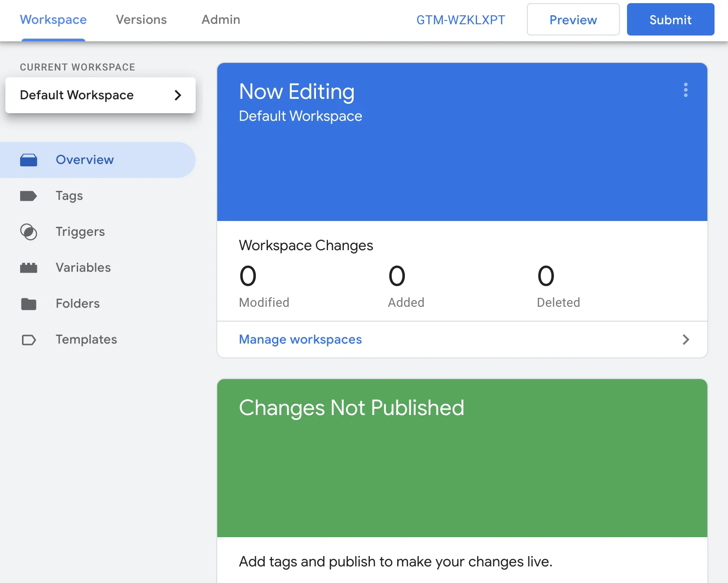Viewport: 728px width, 583px height.
Task: Click Default Workspace subtitle in blue card
Action: [300, 116]
